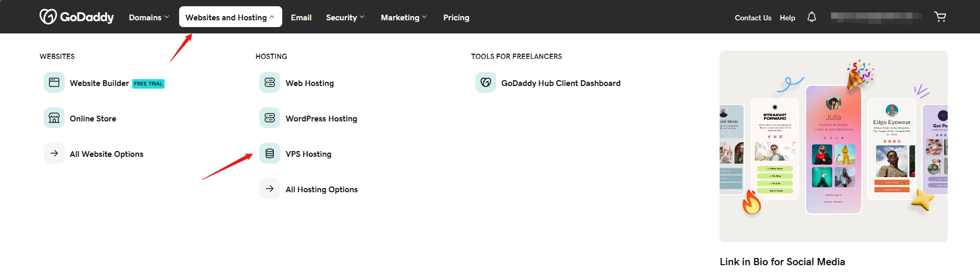Go to Online Store
Image resolution: width=980 pixels, height=273 pixels.
coord(93,118)
